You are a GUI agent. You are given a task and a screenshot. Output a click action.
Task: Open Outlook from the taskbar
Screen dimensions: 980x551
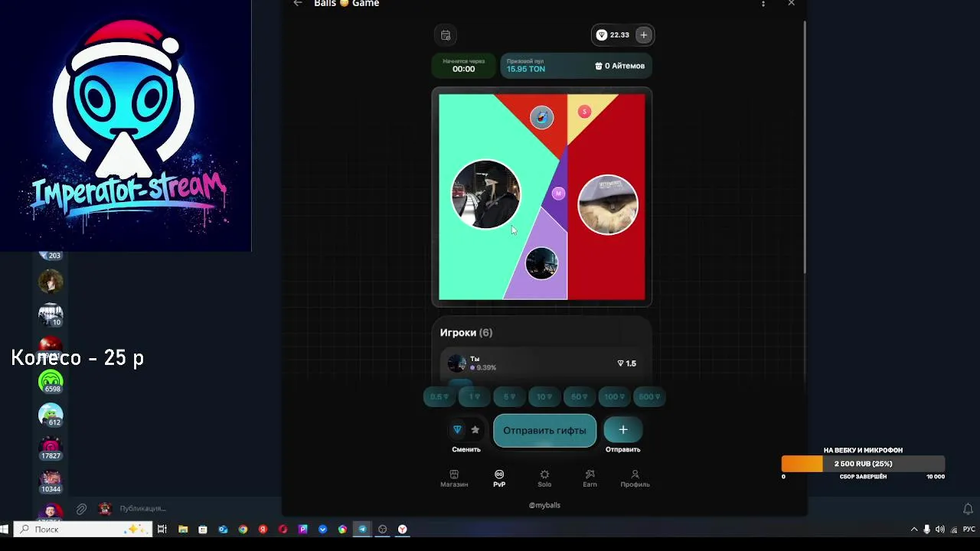pos(223,529)
